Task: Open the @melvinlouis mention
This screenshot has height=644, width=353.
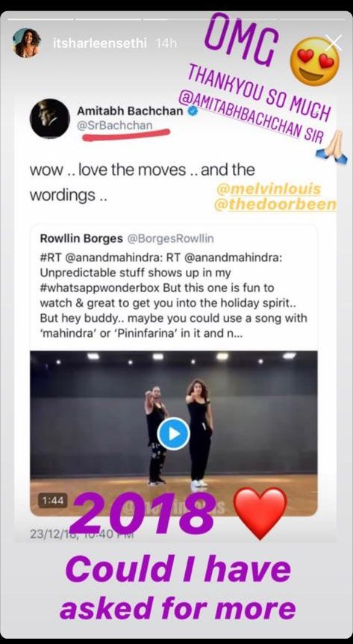Action: tap(269, 190)
